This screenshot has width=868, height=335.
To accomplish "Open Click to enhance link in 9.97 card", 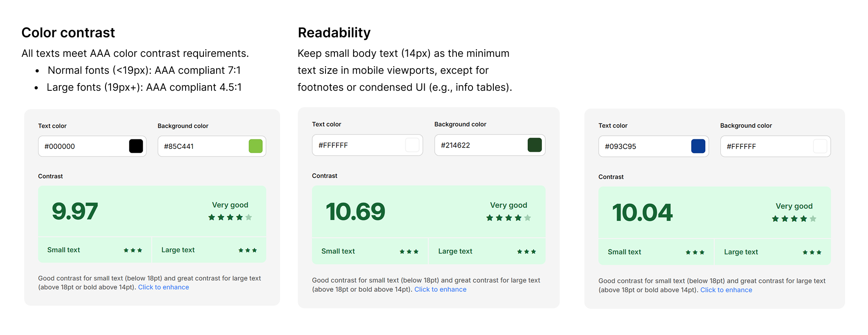I will 164,287.
